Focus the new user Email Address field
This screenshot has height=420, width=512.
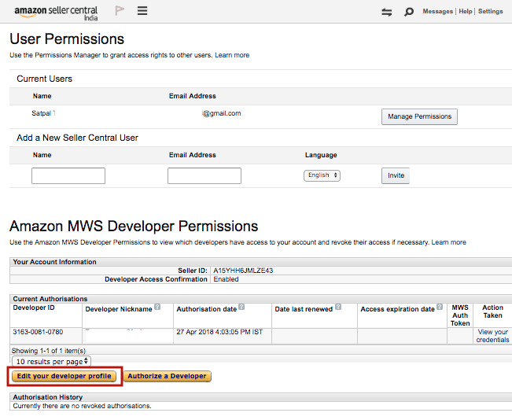(204, 175)
